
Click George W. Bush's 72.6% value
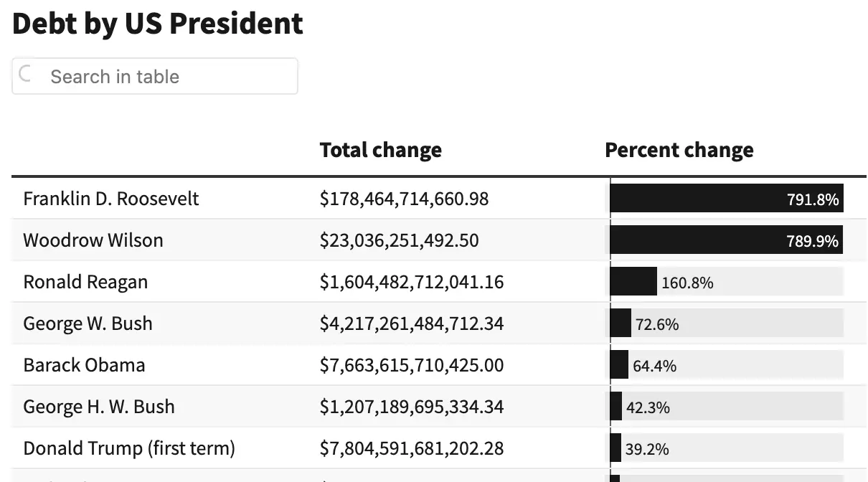pos(656,324)
